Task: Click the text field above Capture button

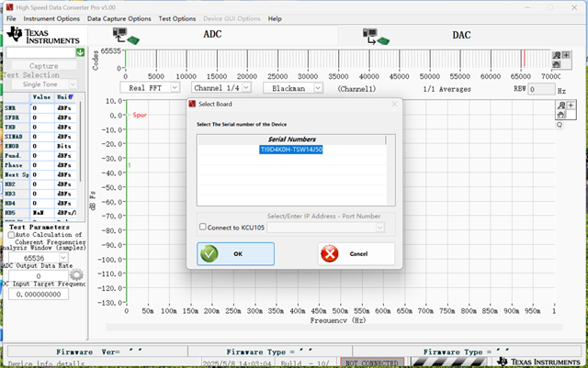Action: (40, 53)
